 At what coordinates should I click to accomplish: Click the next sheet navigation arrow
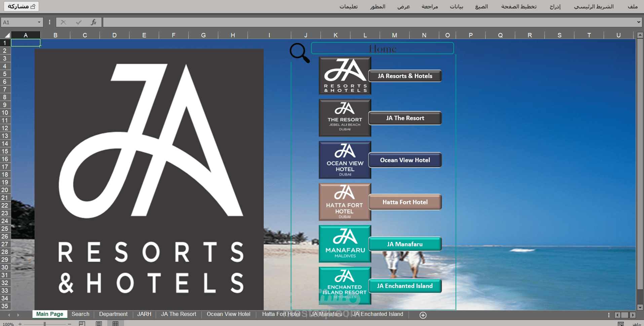pos(18,315)
